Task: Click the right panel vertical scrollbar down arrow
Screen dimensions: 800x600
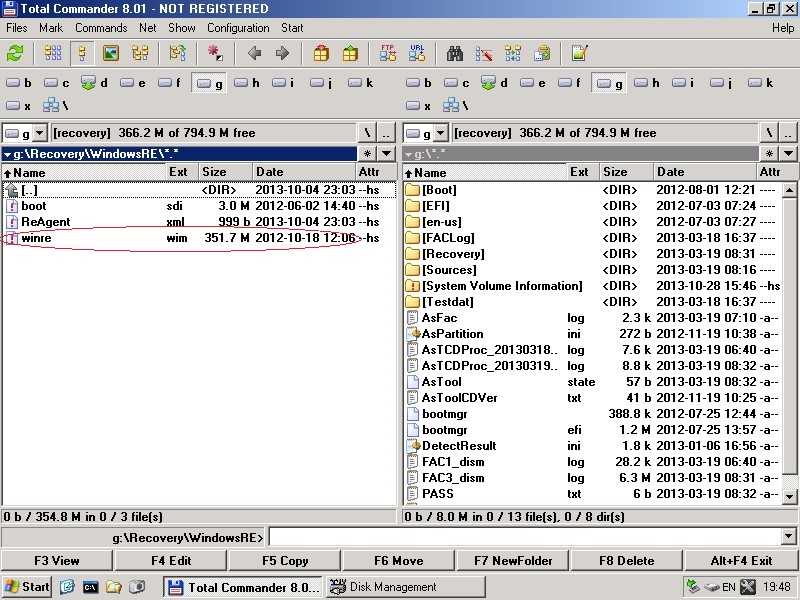Action: [790, 497]
